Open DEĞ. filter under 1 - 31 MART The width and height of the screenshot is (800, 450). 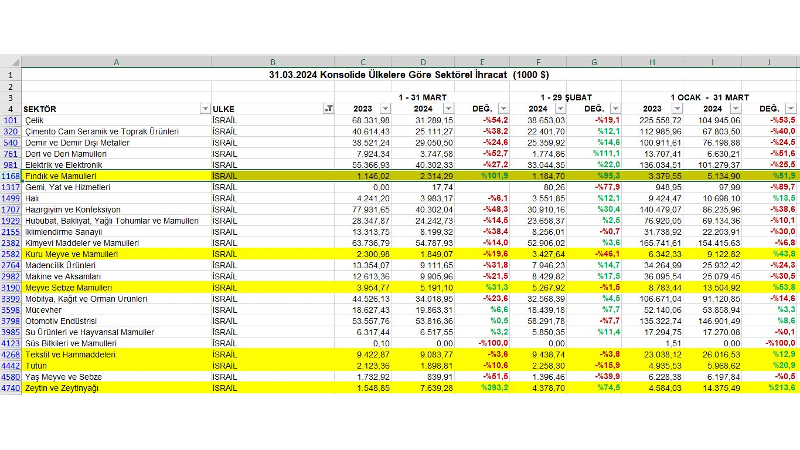coord(500,108)
